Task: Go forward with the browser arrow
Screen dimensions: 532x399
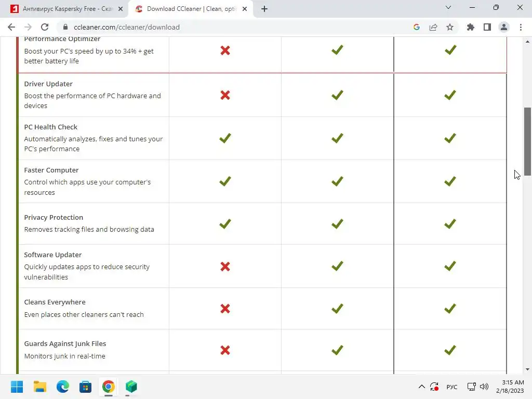Action: pos(28,27)
